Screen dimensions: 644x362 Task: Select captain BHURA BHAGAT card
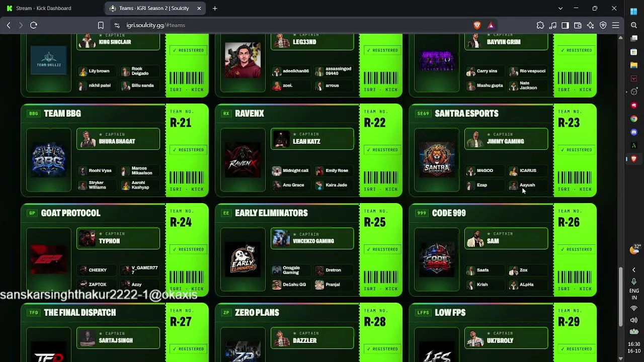[118, 139]
